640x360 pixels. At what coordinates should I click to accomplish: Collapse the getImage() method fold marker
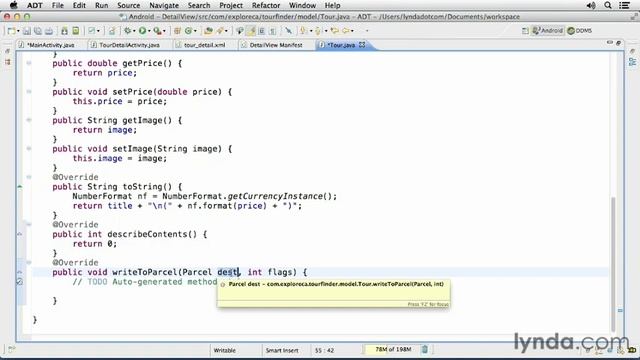[x=29, y=120]
